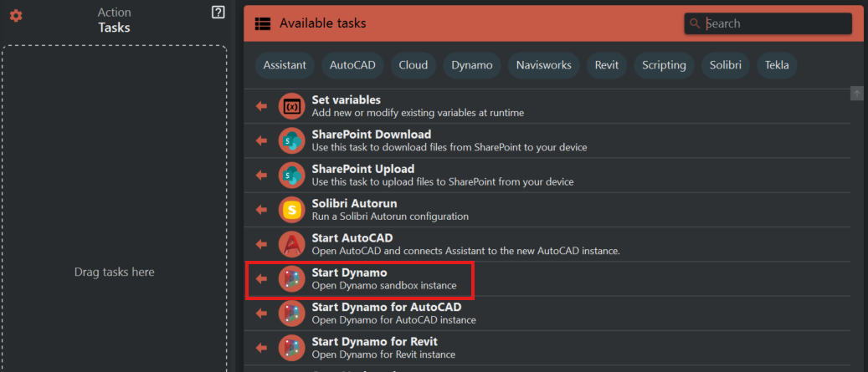The width and height of the screenshot is (868, 372).
Task: Select the SharePoint Upload task title
Action: click(x=362, y=169)
